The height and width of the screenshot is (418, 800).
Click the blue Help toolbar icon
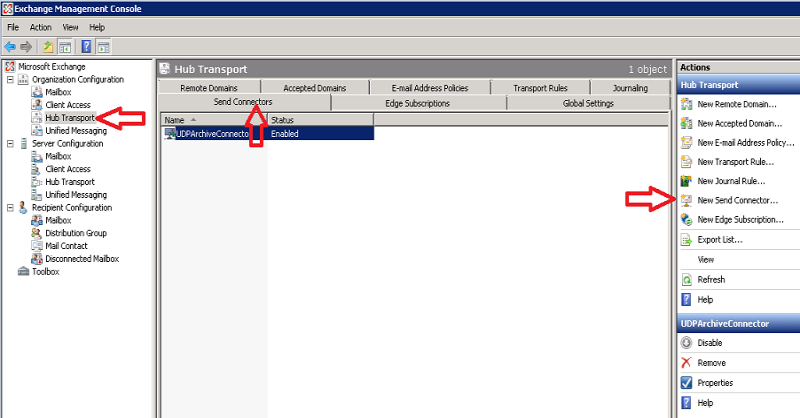[86, 47]
